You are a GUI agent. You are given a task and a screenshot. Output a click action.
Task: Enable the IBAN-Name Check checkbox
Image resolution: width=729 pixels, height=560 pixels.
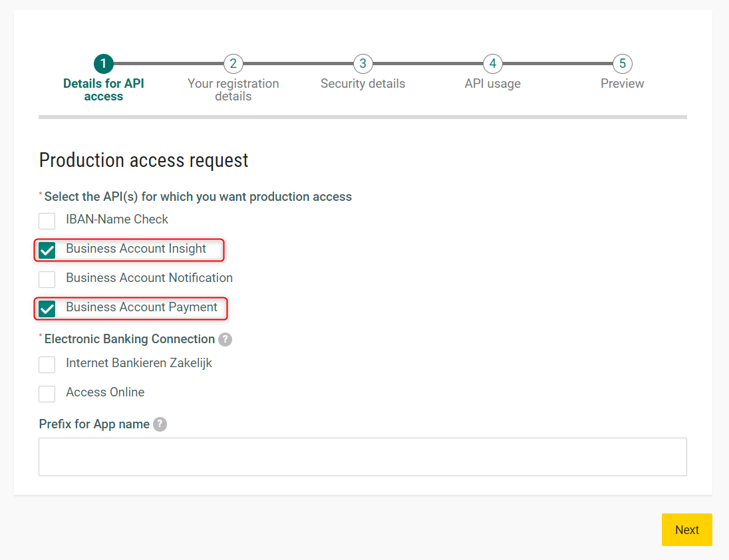(x=47, y=220)
